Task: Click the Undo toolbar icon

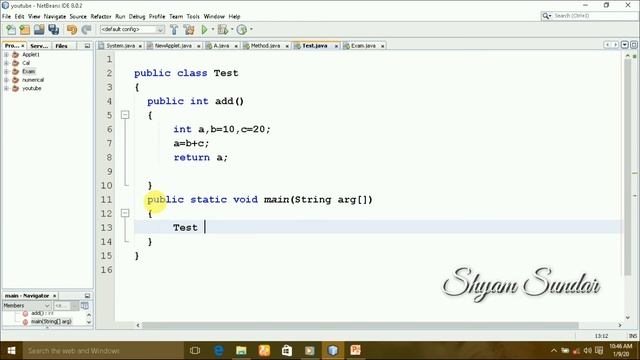Action: [x=72, y=29]
